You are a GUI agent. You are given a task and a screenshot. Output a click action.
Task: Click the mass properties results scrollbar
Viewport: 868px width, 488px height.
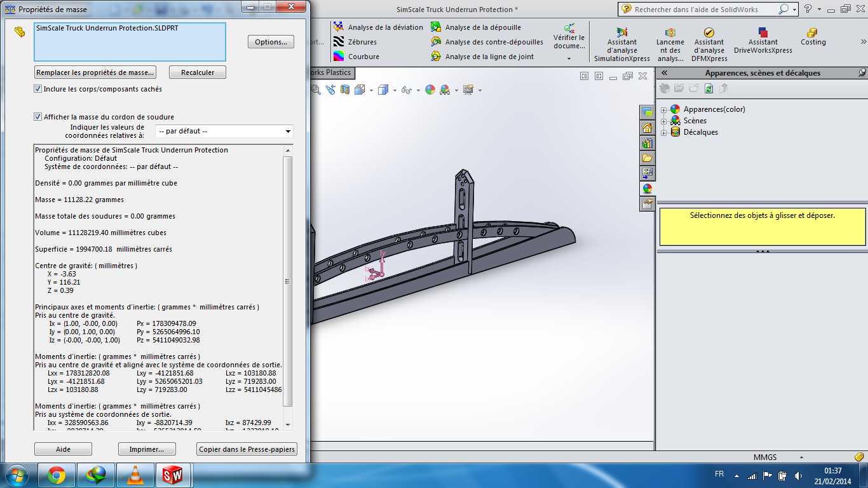click(288, 281)
